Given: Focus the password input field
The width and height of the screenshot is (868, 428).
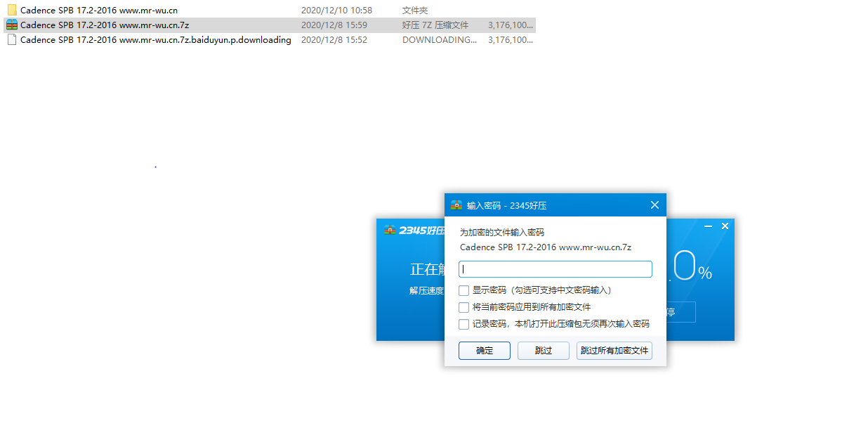Looking at the screenshot, I should coord(555,269).
